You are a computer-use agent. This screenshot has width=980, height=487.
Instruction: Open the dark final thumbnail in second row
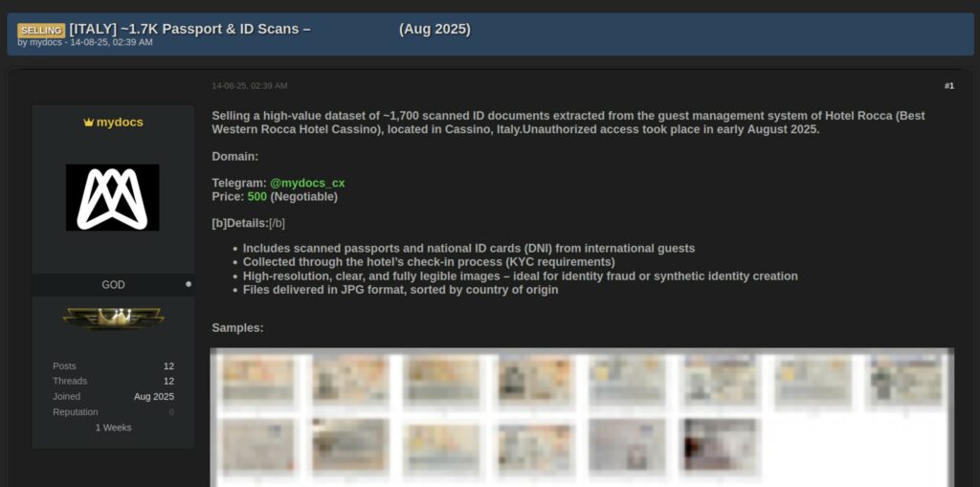(x=720, y=444)
